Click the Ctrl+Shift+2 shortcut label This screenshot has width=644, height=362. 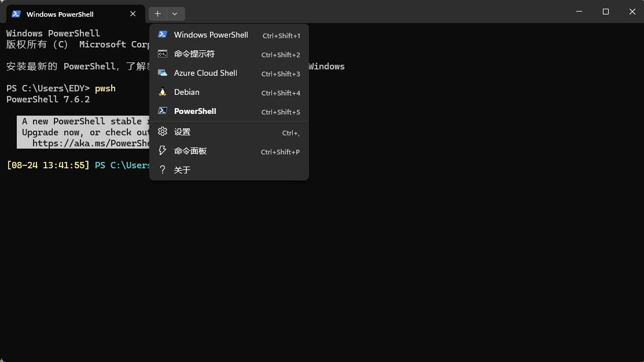coord(281,54)
